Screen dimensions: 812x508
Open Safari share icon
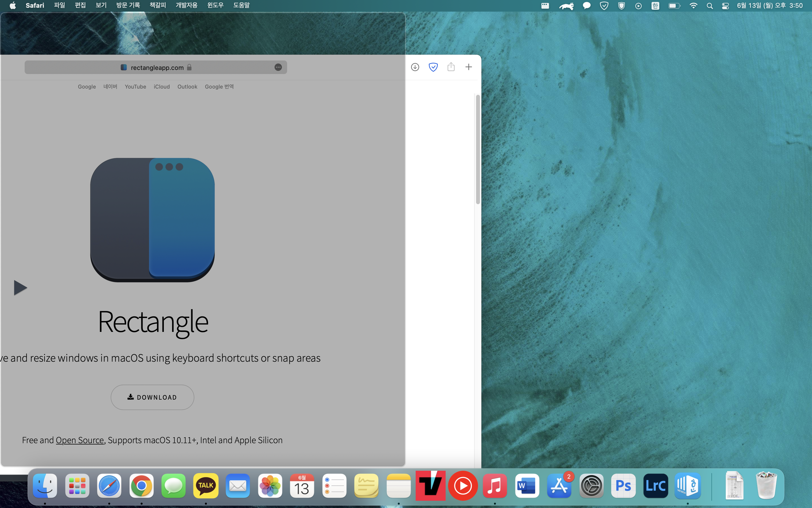coord(451,67)
